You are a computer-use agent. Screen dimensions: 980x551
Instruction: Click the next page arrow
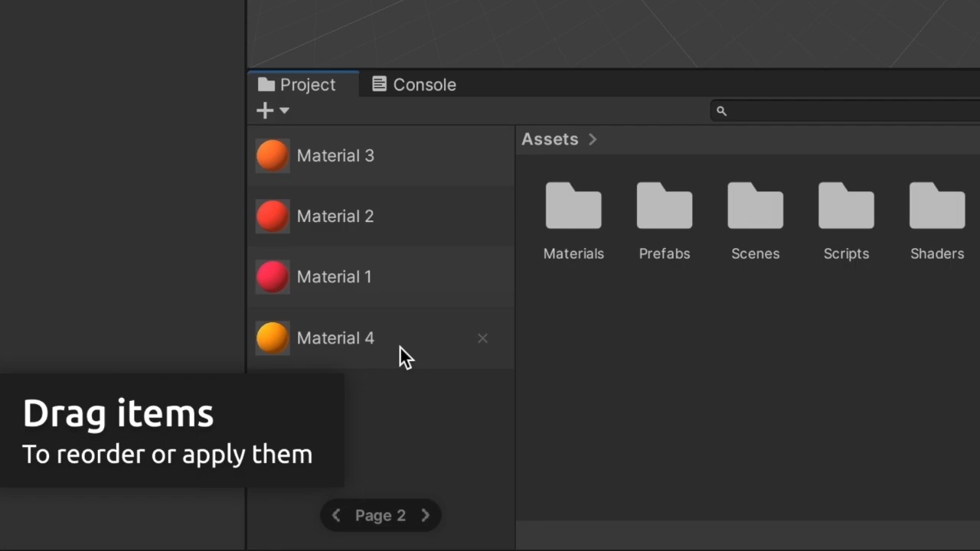[x=425, y=515]
